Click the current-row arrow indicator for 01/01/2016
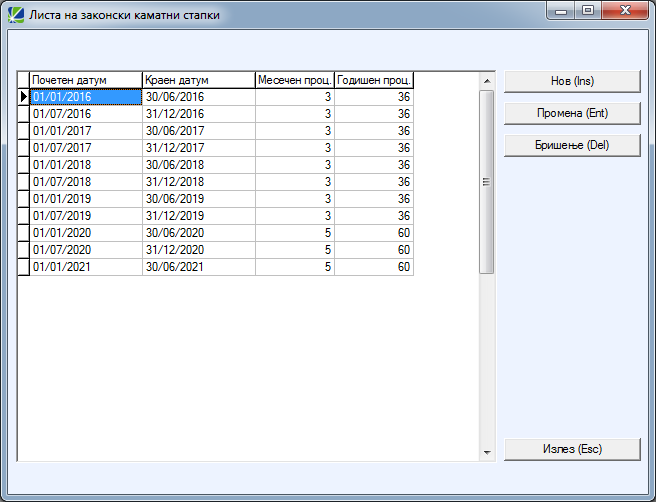This screenshot has height=502, width=656. [x=23, y=97]
